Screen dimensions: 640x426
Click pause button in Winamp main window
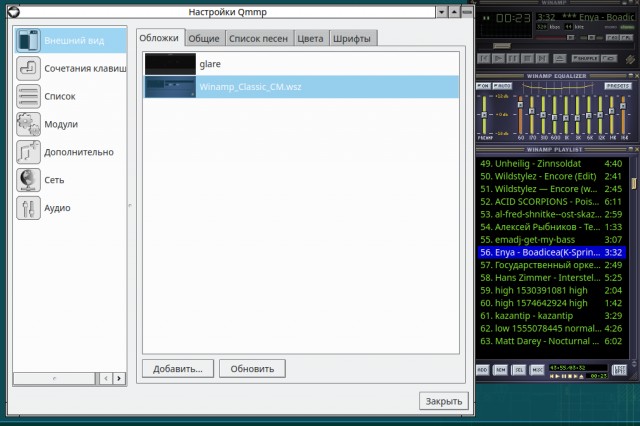513,58
